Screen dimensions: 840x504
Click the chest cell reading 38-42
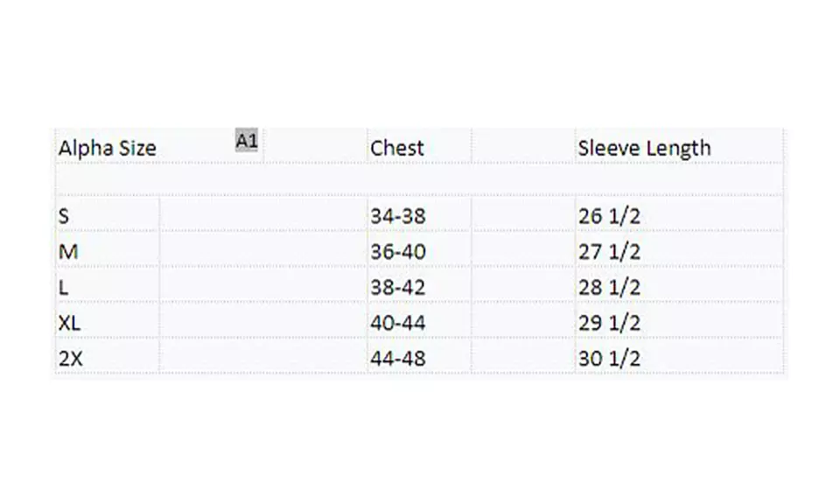click(x=398, y=287)
